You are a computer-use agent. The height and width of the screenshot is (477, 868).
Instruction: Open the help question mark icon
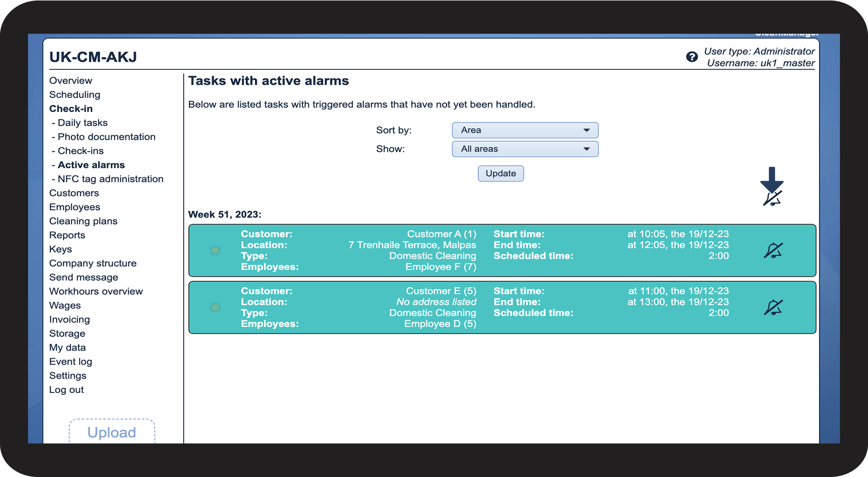point(692,57)
